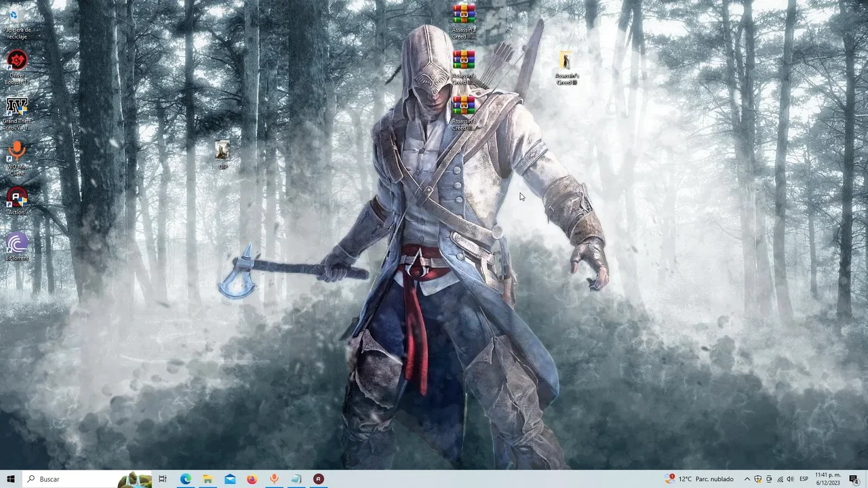
Task: Select the WO Mic Client desktop shortcut
Action: [x=17, y=159]
